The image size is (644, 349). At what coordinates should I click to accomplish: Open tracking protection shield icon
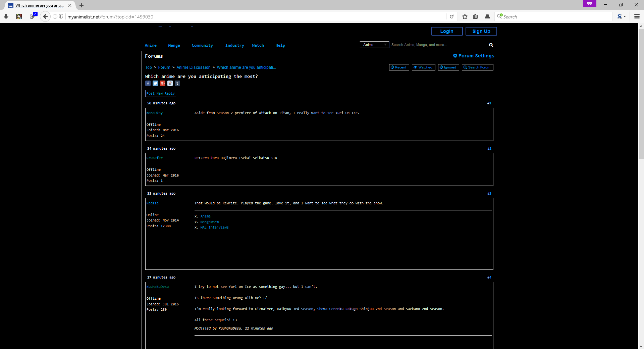(x=61, y=16)
